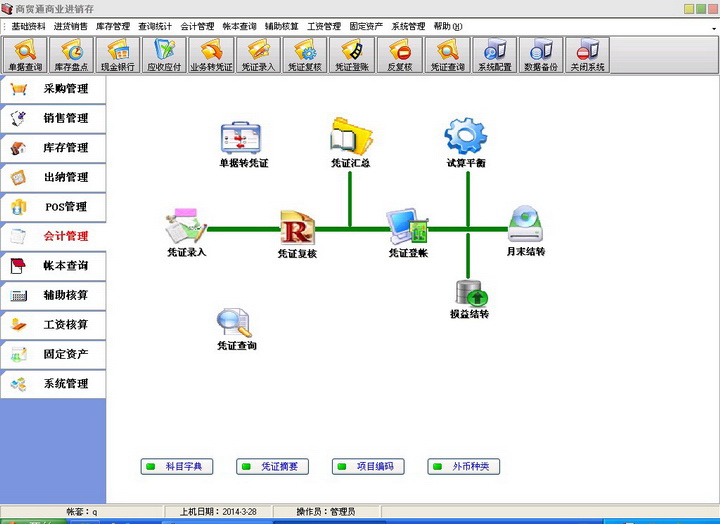The image size is (720, 524).
Task: Click the 上机日期 2014-3-28 status entry
Action: pos(219,512)
